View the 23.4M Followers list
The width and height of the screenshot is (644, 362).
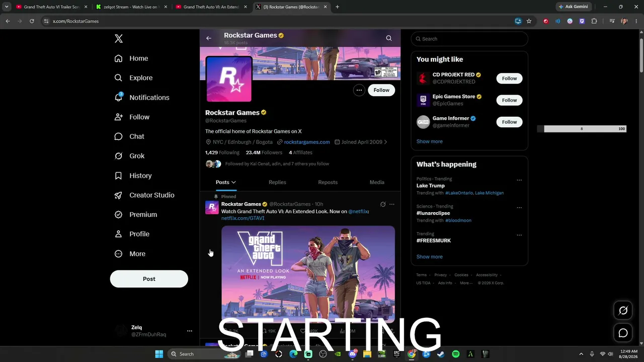coord(264,152)
